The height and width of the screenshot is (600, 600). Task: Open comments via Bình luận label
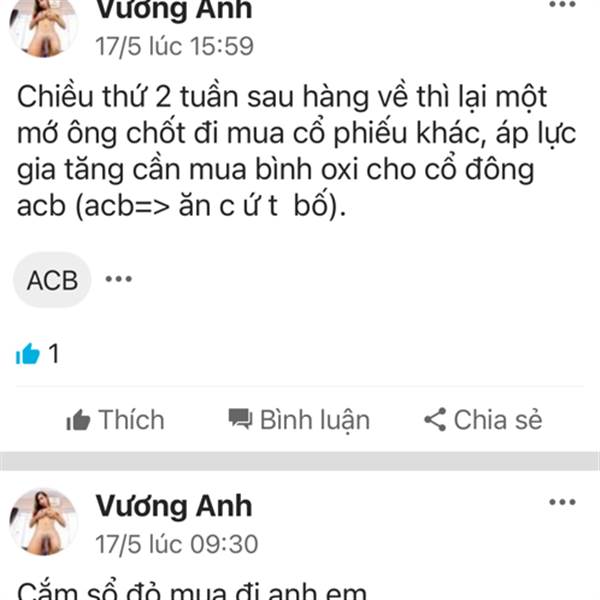tap(315, 421)
